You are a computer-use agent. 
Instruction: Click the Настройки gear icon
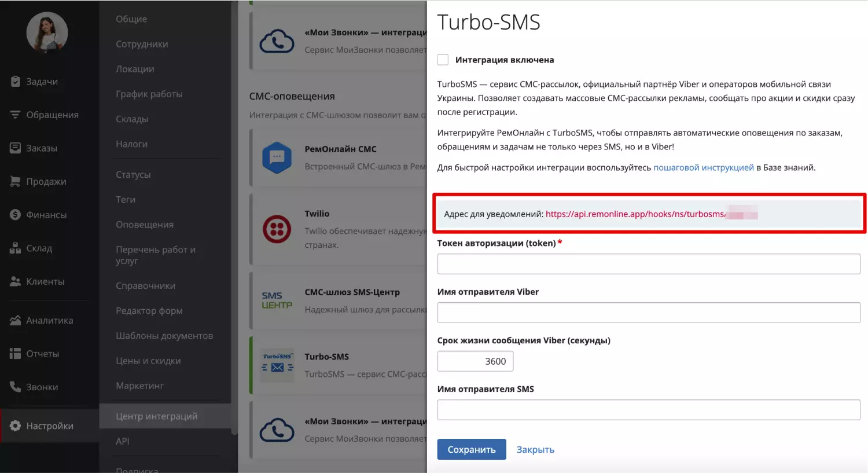click(16, 426)
